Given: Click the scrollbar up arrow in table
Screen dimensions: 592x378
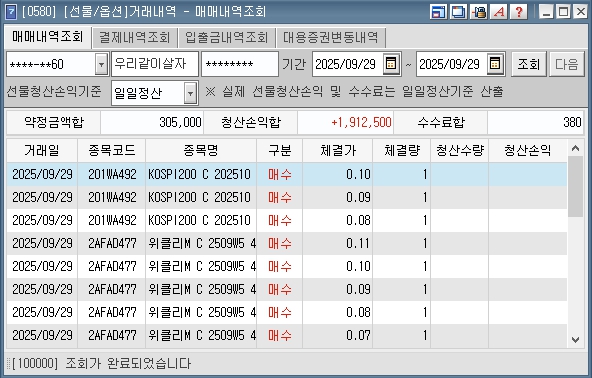Looking at the screenshot, I should 575,148.
